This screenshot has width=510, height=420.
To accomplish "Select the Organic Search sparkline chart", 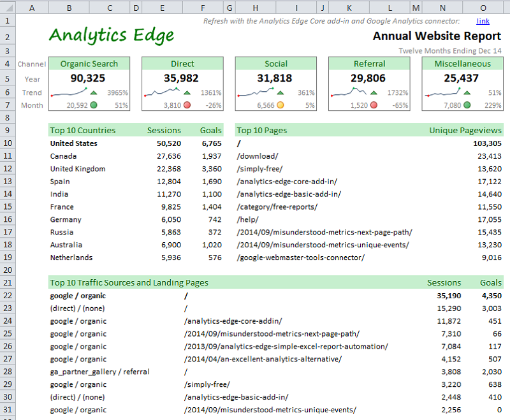I will [x=69, y=92].
